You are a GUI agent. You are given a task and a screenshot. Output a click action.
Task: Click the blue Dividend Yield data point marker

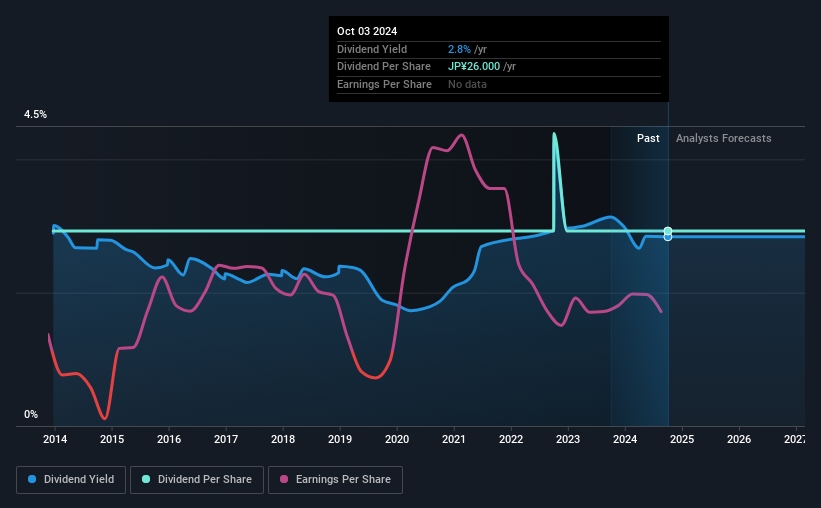click(x=668, y=237)
